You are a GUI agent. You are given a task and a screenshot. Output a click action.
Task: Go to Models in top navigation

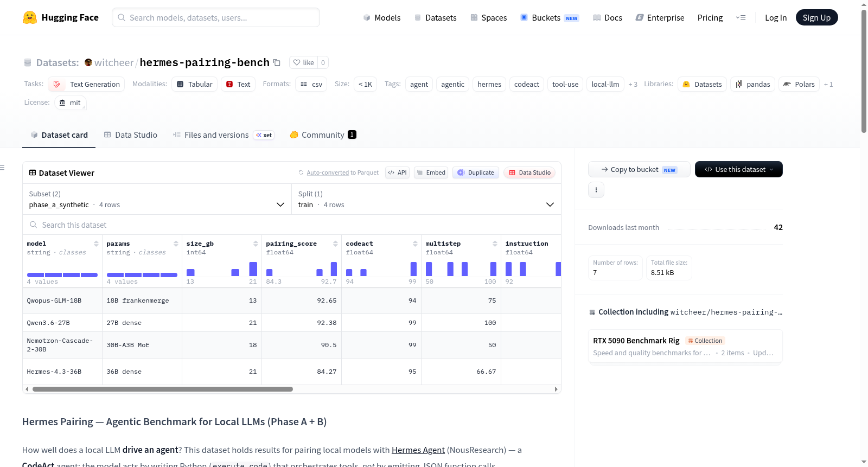point(382,18)
